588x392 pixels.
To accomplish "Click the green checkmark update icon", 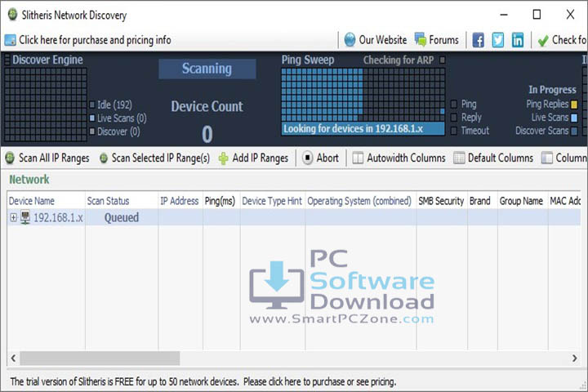I will [542, 40].
